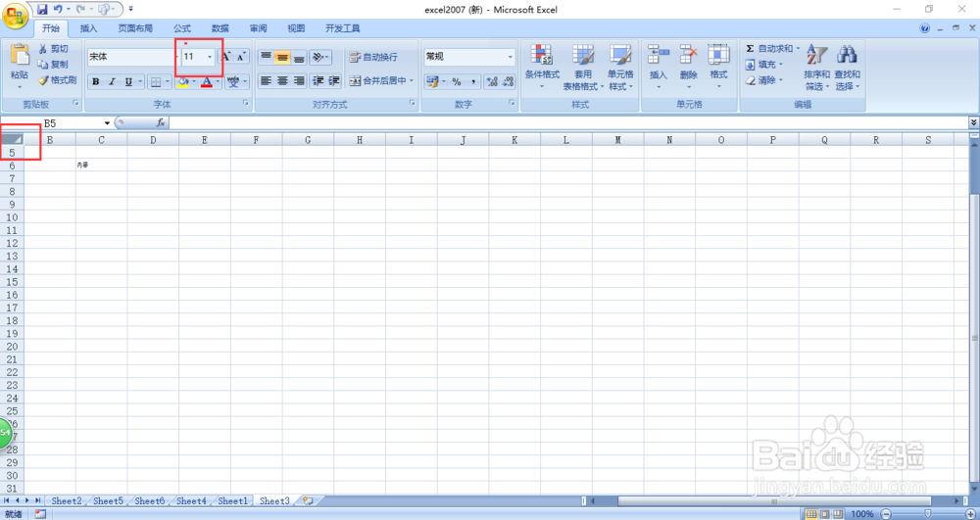Open the 宋体 font name dropdown
The height and width of the screenshot is (520, 980).
[176, 57]
